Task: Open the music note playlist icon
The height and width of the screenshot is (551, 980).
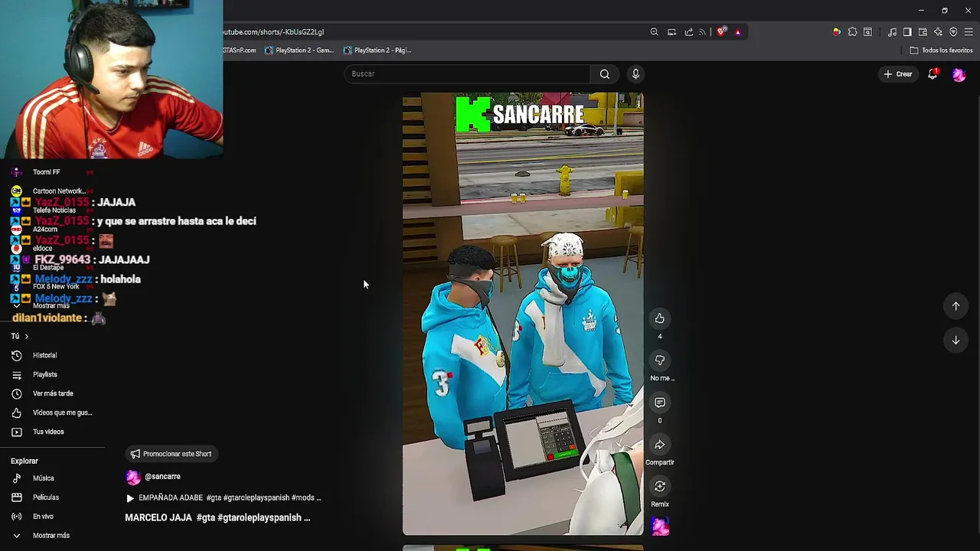Action: pyautogui.click(x=892, y=32)
